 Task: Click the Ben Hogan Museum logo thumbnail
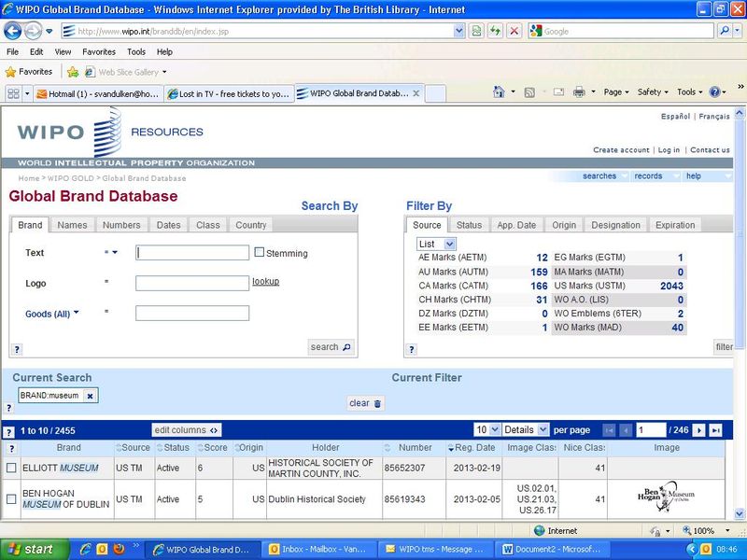pos(666,498)
